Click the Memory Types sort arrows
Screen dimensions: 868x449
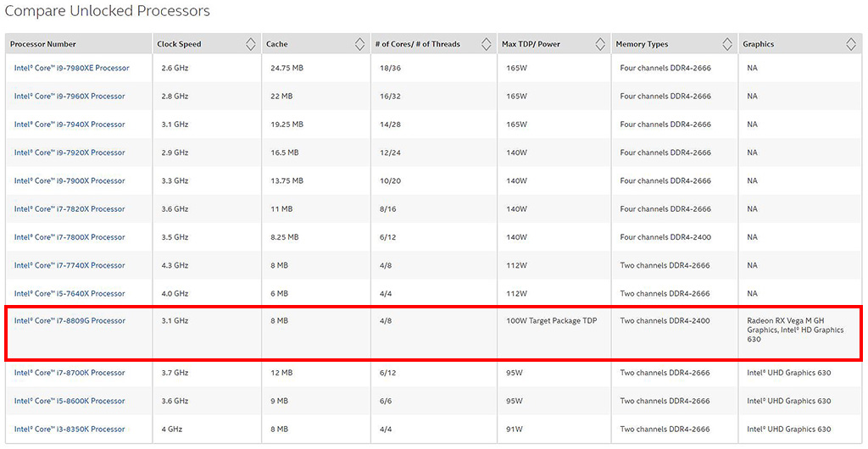coord(727,44)
